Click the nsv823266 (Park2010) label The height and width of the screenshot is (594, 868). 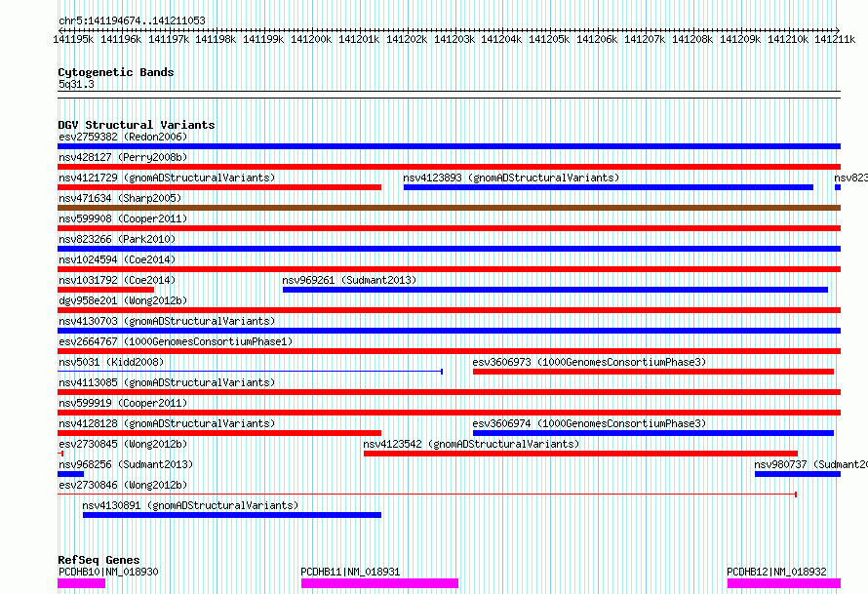(117, 239)
